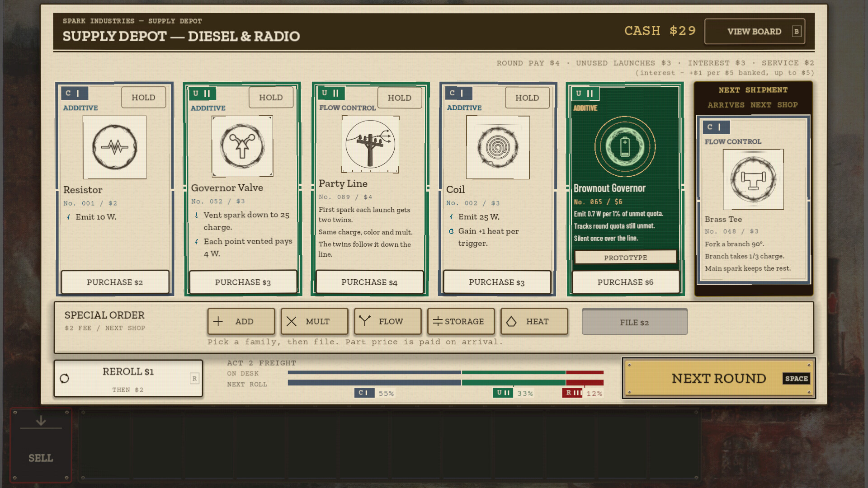Viewport: 868px width, 488px height.
Task: Click the X icon on MULT
Action: 292,321
